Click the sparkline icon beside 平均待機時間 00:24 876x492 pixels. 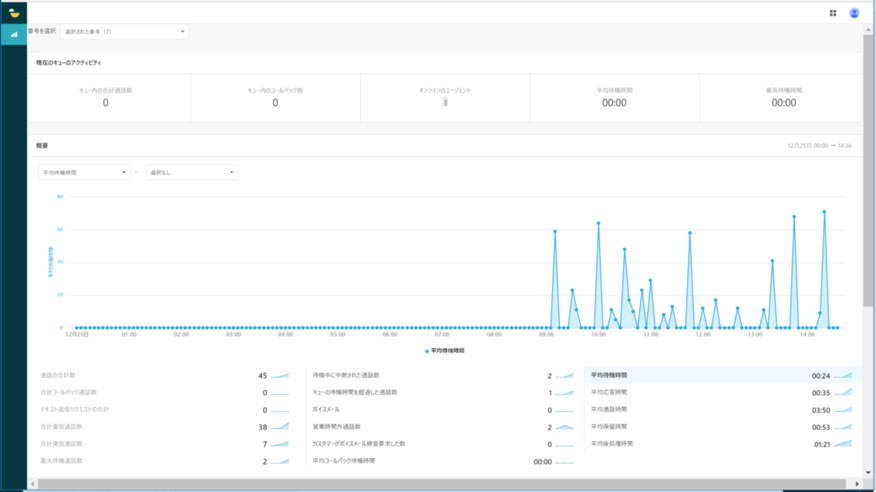[x=842, y=376]
